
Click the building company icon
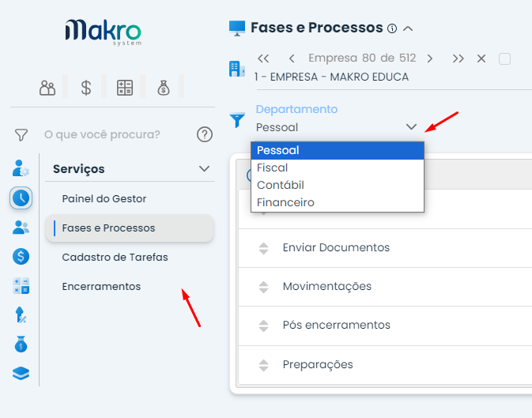point(237,69)
